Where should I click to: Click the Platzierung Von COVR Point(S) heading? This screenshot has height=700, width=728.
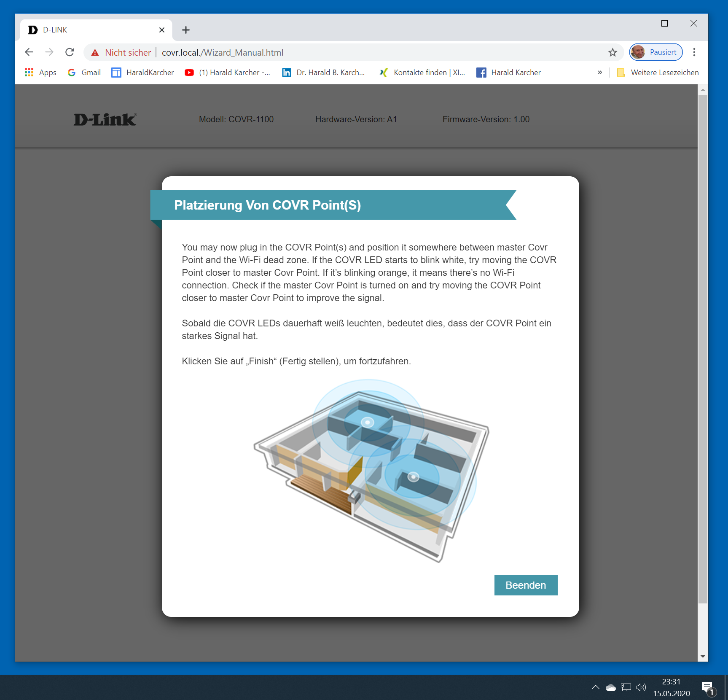point(268,205)
